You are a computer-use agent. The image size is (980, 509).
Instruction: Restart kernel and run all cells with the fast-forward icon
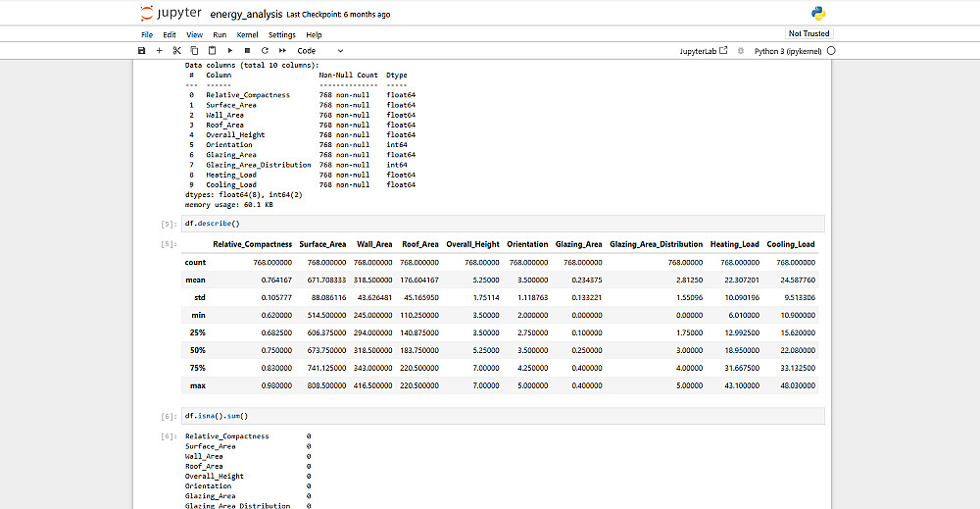[282, 51]
